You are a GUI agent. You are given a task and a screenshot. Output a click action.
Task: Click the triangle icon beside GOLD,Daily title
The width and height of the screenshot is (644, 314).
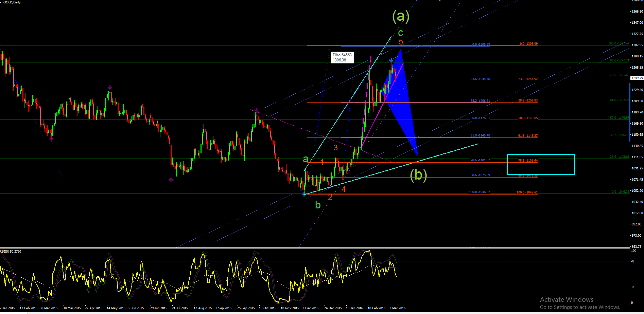(1, 2)
